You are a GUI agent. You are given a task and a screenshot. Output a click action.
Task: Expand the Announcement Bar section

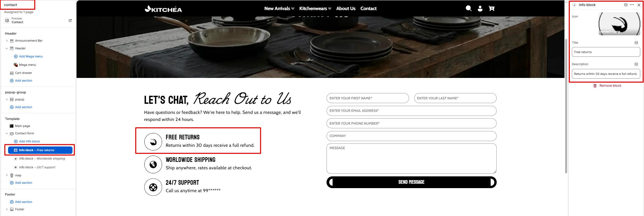coord(7,41)
